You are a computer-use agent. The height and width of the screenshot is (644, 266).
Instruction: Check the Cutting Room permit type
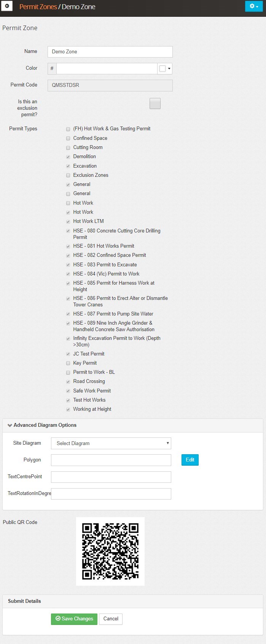[x=68, y=147]
